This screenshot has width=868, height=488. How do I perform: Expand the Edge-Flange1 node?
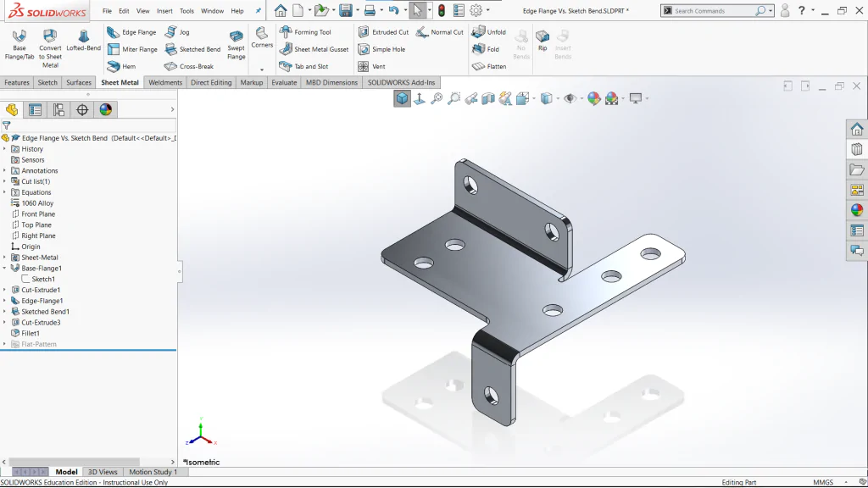click(x=4, y=301)
